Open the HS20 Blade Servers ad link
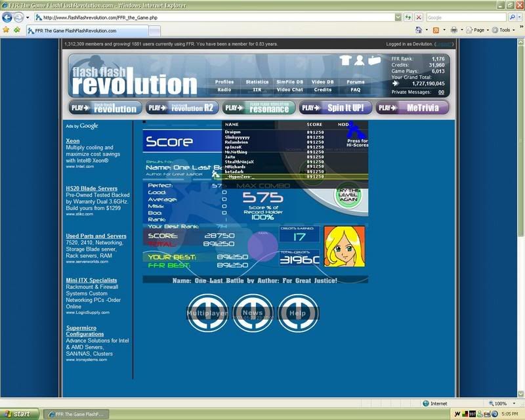The image size is (525, 420). (x=91, y=188)
